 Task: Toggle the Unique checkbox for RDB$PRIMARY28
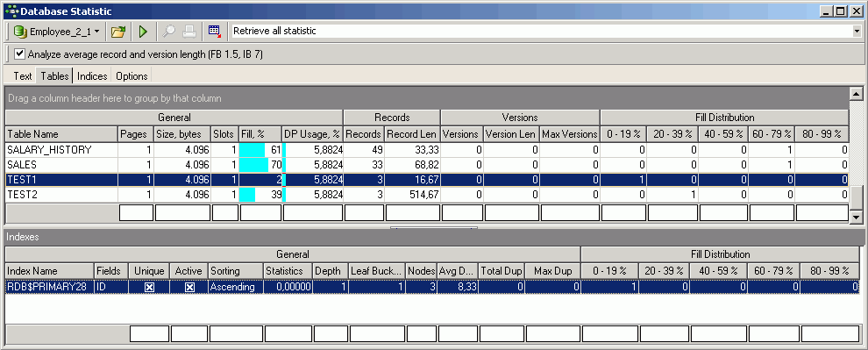(149, 288)
